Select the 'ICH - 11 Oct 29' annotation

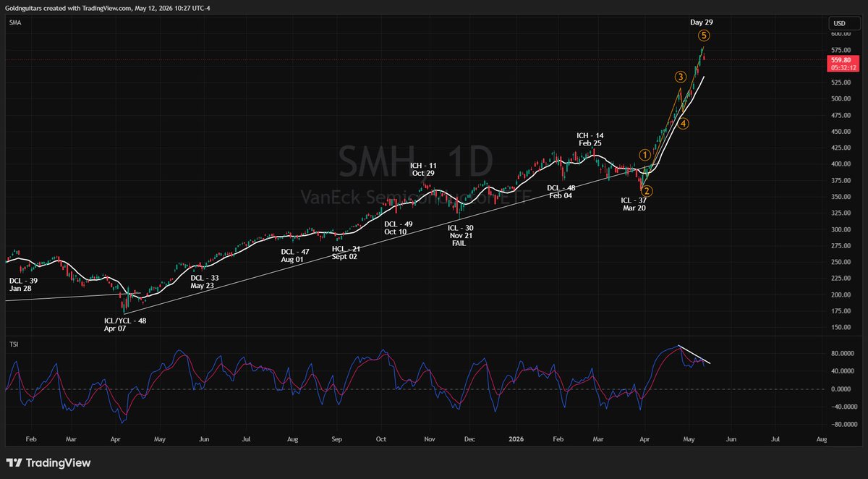click(x=422, y=170)
